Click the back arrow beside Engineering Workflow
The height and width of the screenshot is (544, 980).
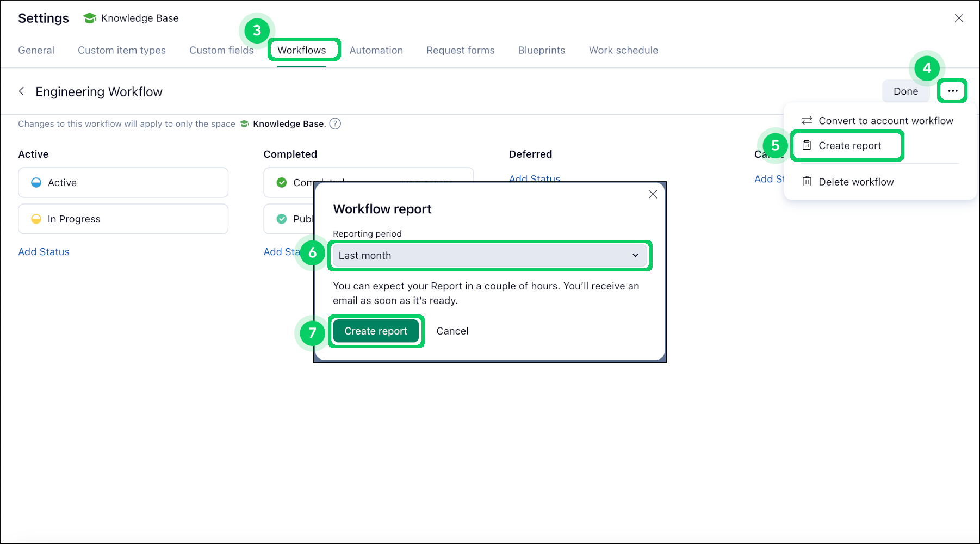(x=21, y=91)
